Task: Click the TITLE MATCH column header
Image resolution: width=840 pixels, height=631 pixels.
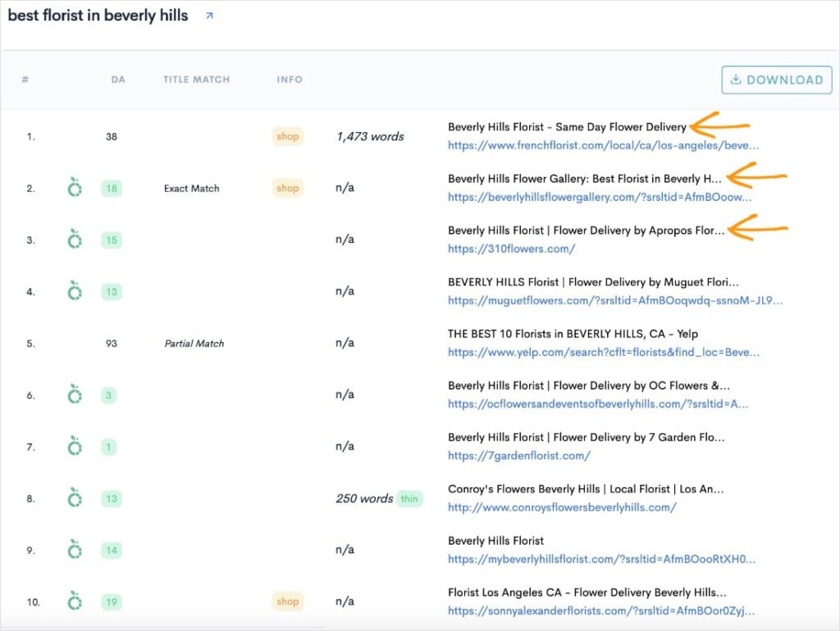Action: coord(196,80)
